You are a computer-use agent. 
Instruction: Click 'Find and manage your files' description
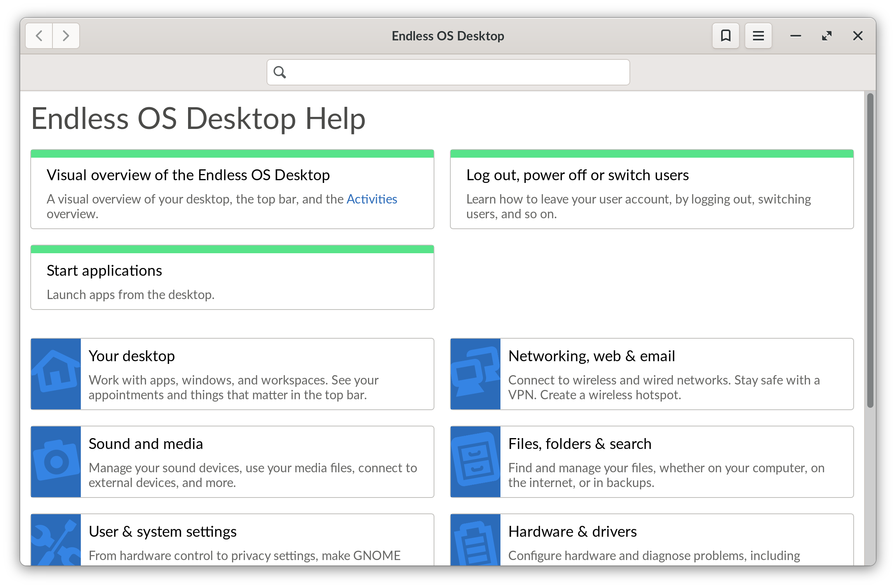666,475
